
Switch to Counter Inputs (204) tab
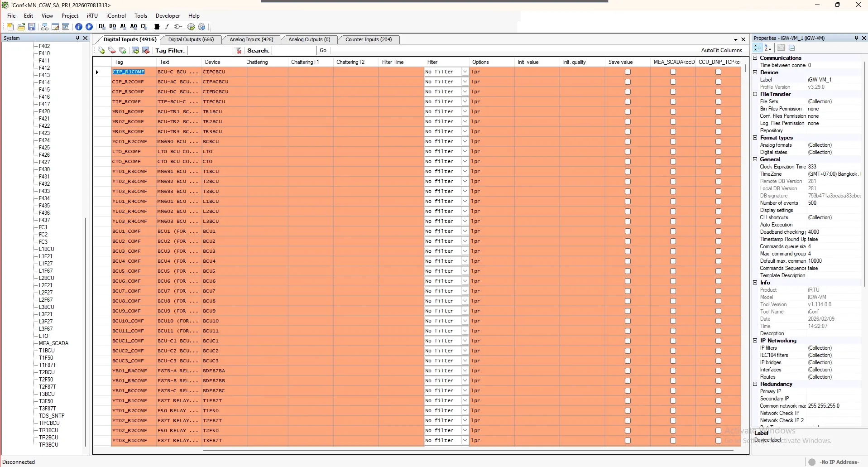tap(369, 39)
